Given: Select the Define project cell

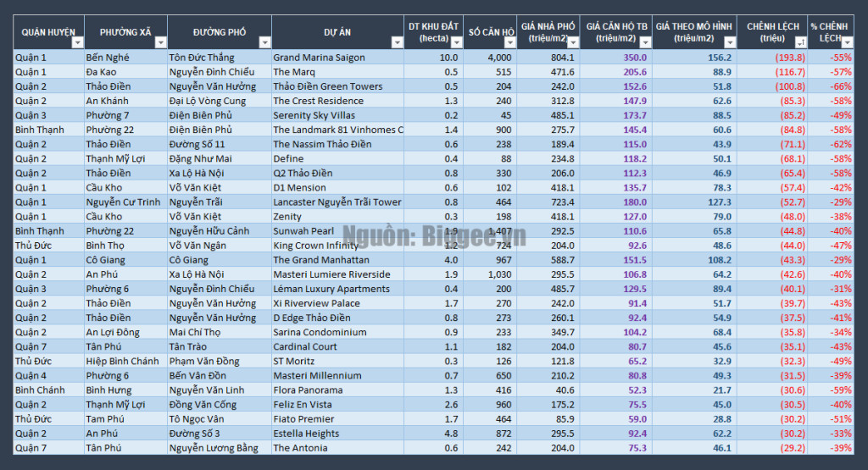Looking at the screenshot, I should point(337,158).
